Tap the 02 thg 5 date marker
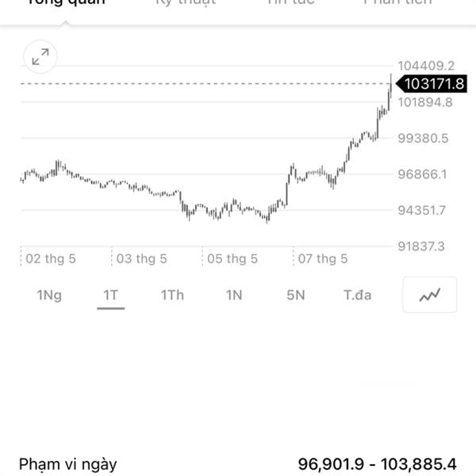This screenshot has width=476, height=476. 51,259
